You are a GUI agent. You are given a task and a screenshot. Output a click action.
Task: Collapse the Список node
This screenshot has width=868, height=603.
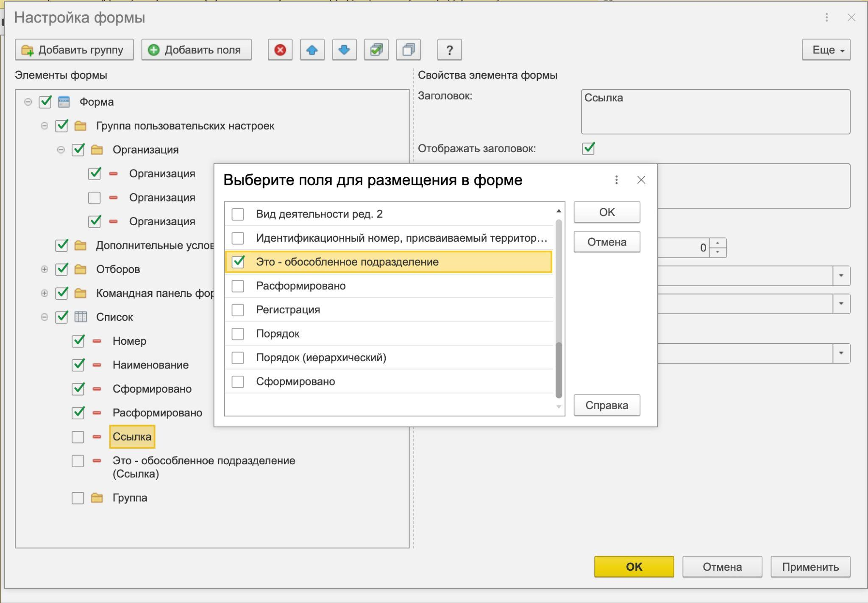click(x=45, y=317)
